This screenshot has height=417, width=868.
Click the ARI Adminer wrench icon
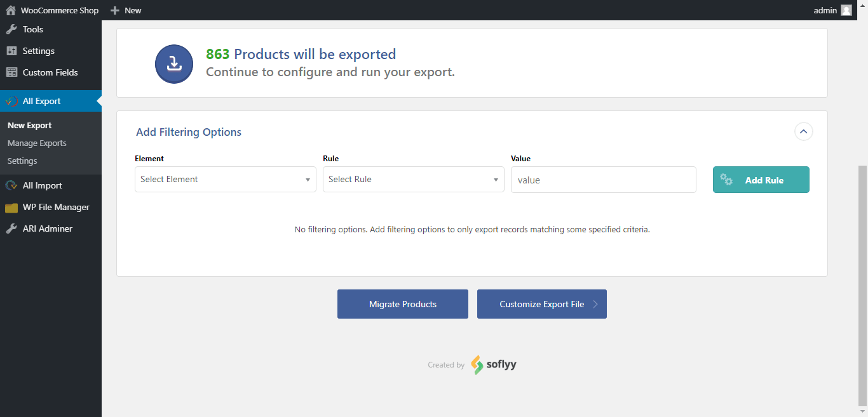[11, 228]
